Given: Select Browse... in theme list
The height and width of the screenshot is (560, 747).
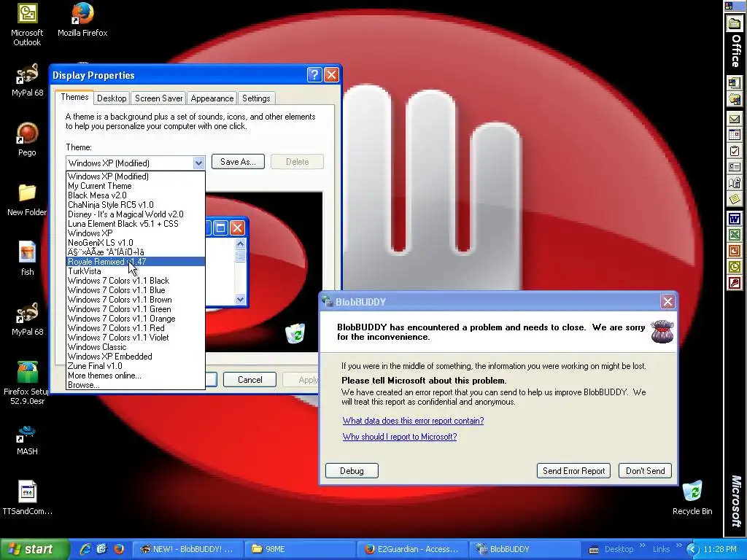Looking at the screenshot, I should click(136, 385).
